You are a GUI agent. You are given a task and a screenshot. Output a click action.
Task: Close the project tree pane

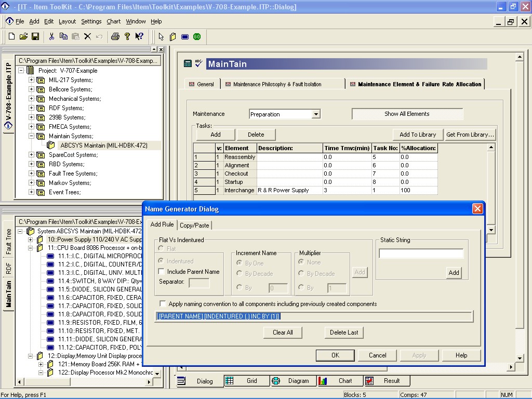pyautogui.click(x=161, y=49)
